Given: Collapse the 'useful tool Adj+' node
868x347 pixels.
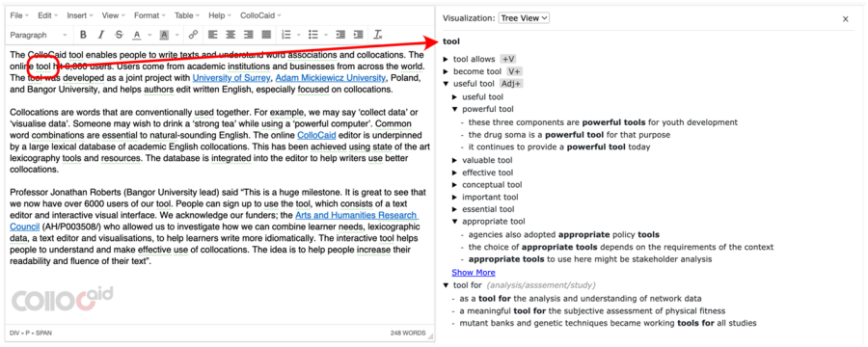Looking at the screenshot, I should tap(446, 84).
